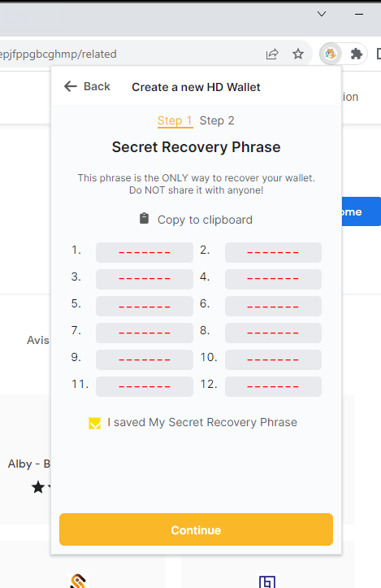Viewport: 381px width, 588px height.
Task: Click the Continue button
Action: 196,529
